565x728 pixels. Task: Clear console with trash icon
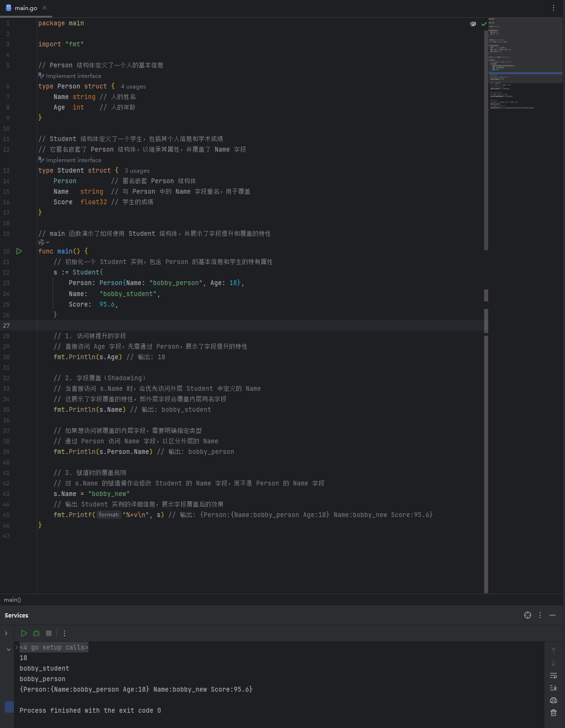point(554,713)
